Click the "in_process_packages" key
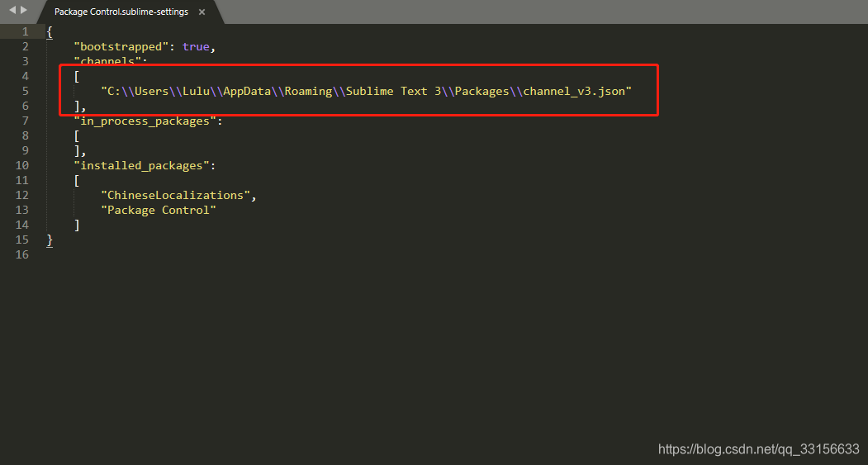Viewport: 868px width, 465px height. 145,121
